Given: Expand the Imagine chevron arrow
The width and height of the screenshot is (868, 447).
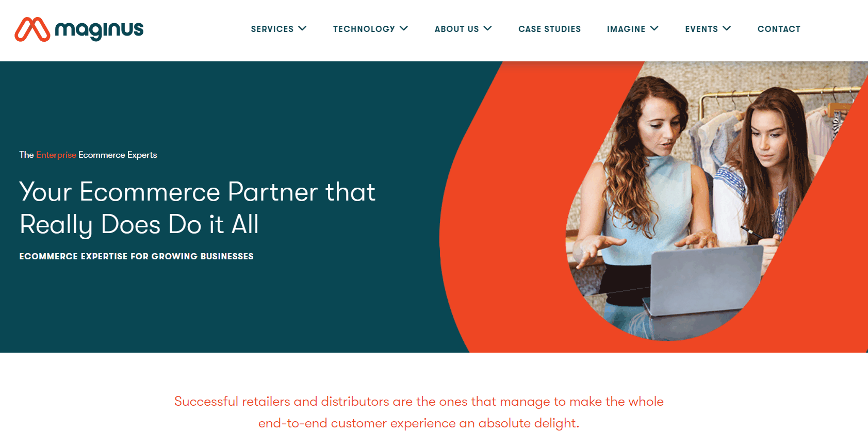Looking at the screenshot, I should pyautogui.click(x=654, y=28).
